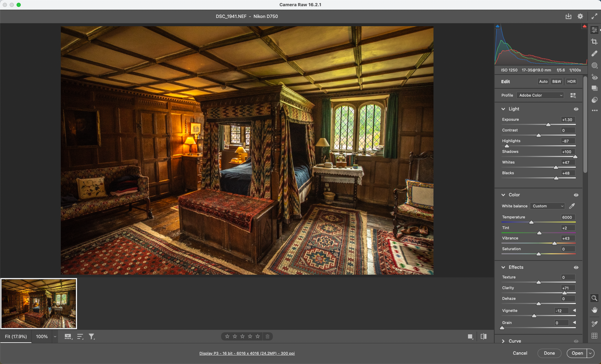Select the Hand tool
Viewport: 601px width, 364px height.
coord(594,310)
